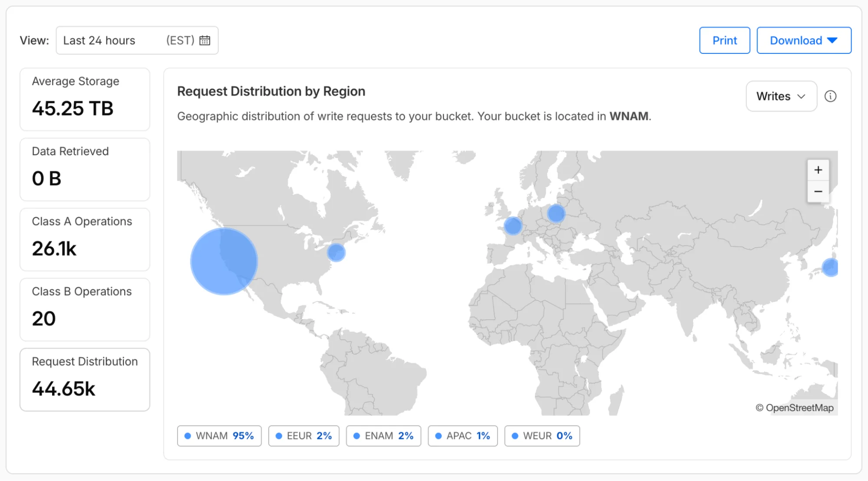Image resolution: width=868 pixels, height=481 pixels.
Task: Click the Download dropdown arrow icon
Action: [832, 40]
